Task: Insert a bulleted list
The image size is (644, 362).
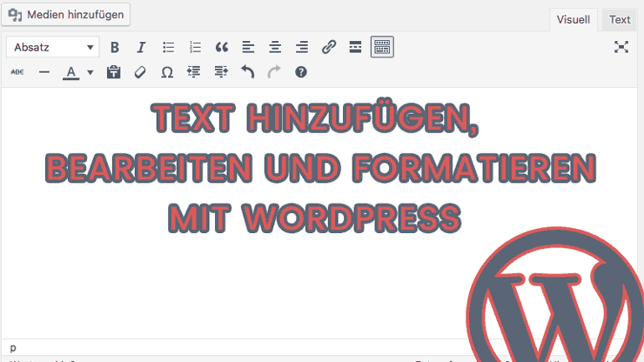Action: [x=168, y=47]
